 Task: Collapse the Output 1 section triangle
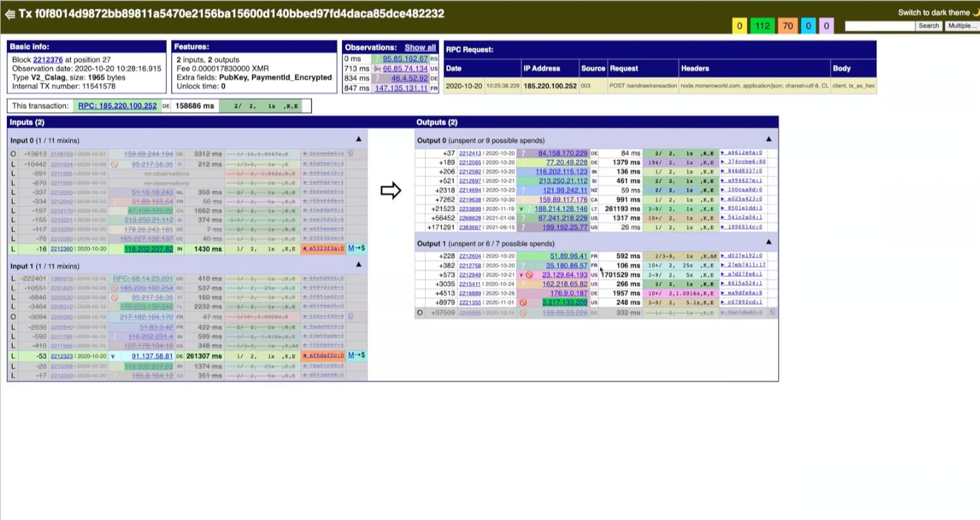[x=769, y=242]
